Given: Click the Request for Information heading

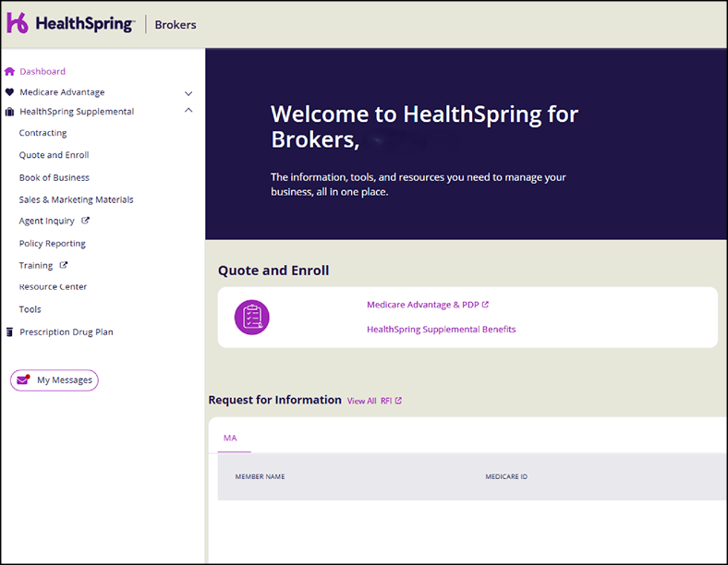Looking at the screenshot, I should (x=275, y=400).
